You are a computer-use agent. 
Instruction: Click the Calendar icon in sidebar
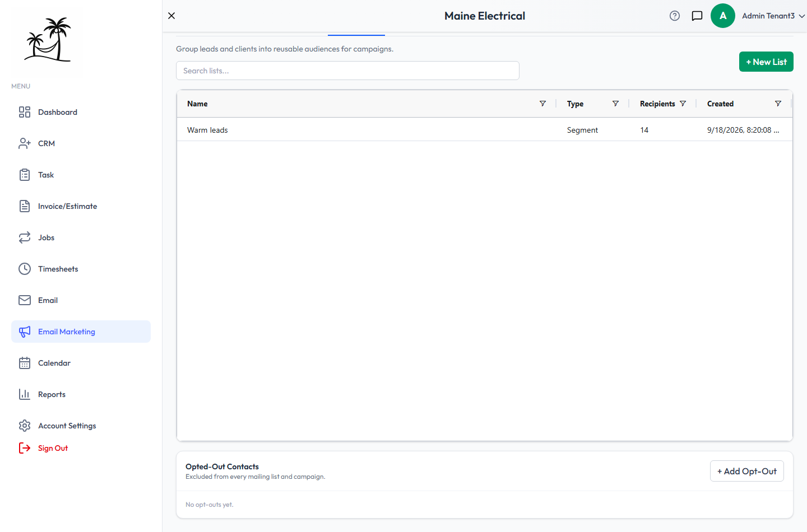(x=25, y=363)
